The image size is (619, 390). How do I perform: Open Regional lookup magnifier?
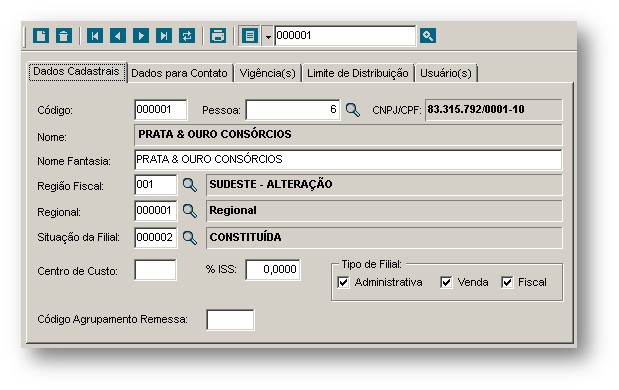click(x=189, y=211)
